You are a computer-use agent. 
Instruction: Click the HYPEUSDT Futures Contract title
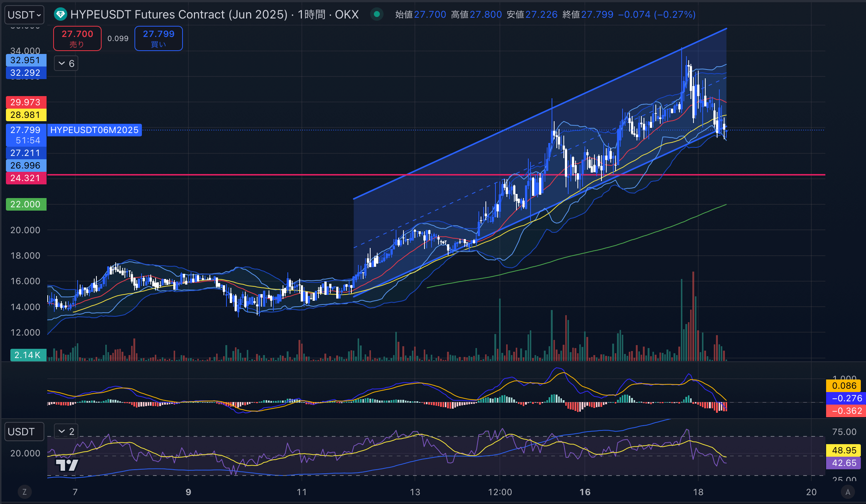pyautogui.click(x=214, y=15)
